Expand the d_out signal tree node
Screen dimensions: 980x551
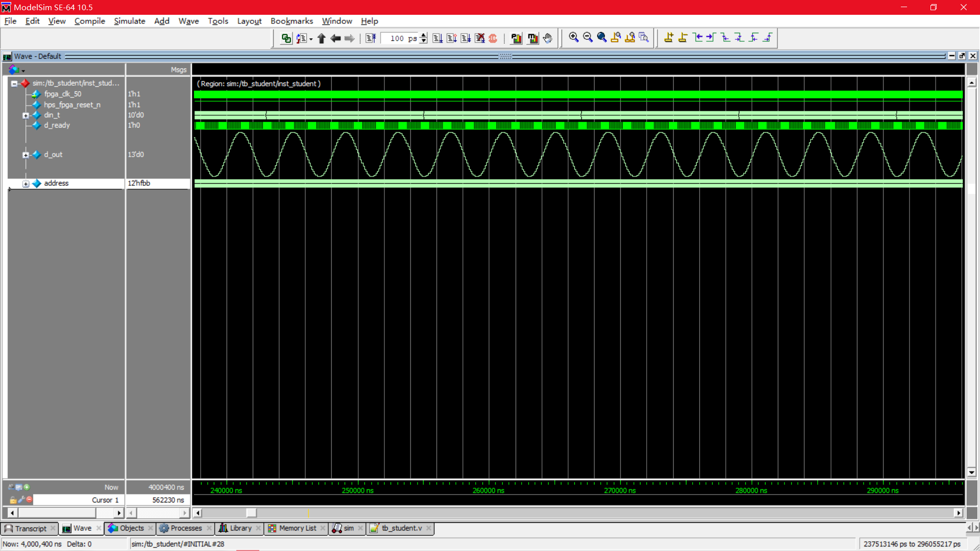click(26, 154)
